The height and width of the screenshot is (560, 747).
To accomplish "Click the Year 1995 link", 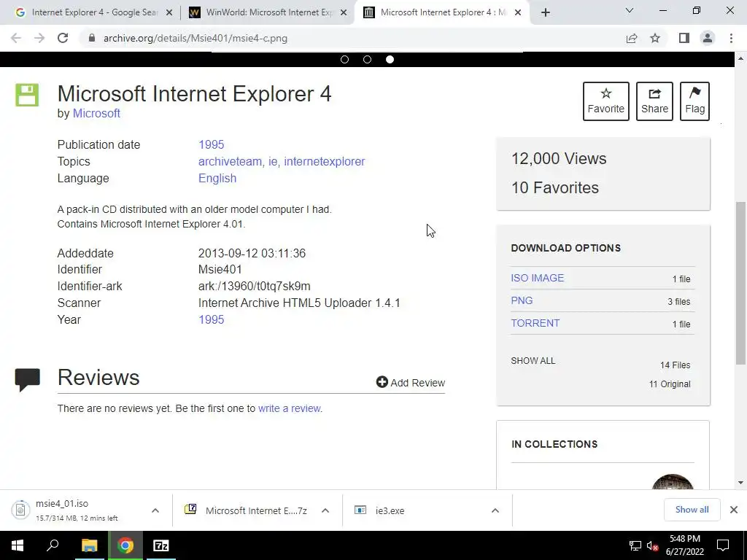I will point(211,319).
